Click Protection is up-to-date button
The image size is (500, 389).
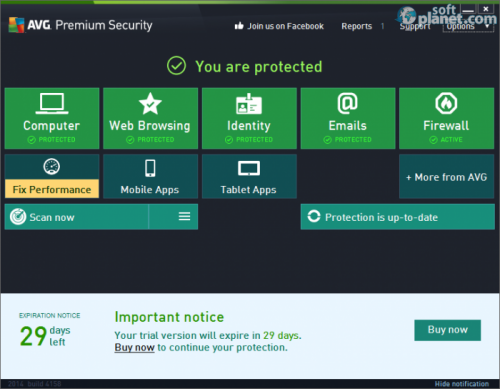pyautogui.click(x=398, y=217)
